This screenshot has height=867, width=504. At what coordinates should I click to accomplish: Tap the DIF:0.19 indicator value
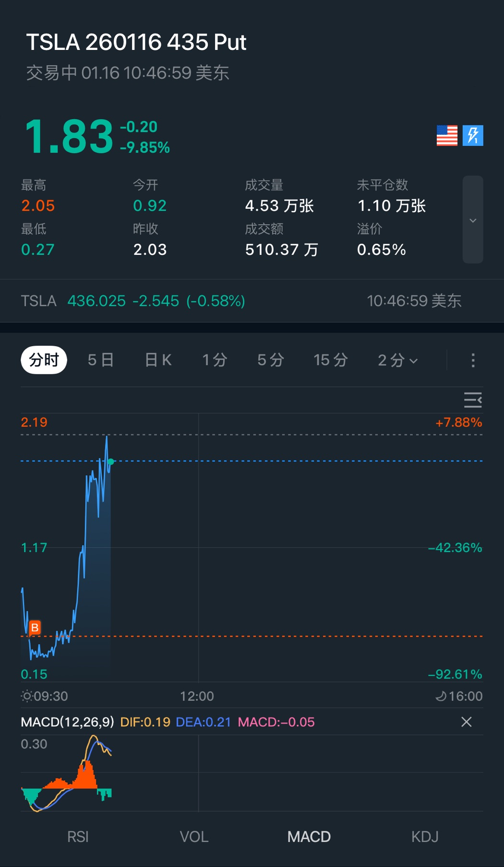point(145,722)
